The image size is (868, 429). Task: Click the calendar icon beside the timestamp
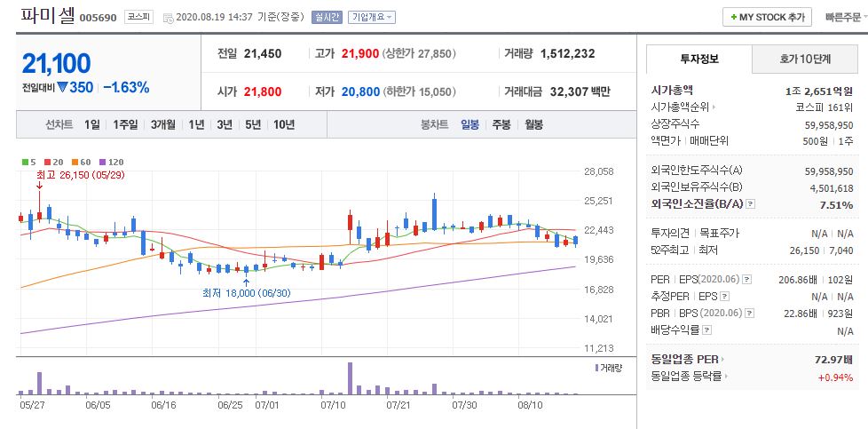point(169,18)
